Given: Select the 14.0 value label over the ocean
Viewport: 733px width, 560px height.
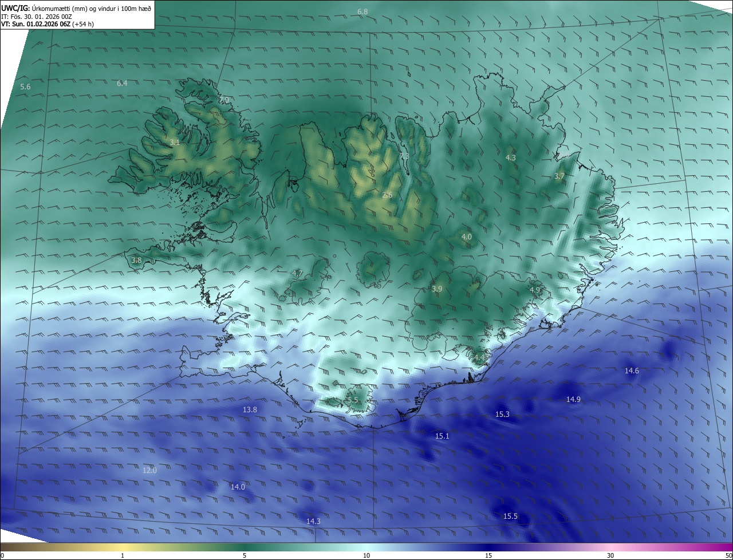Looking at the screenshot, I should [238, 487].
